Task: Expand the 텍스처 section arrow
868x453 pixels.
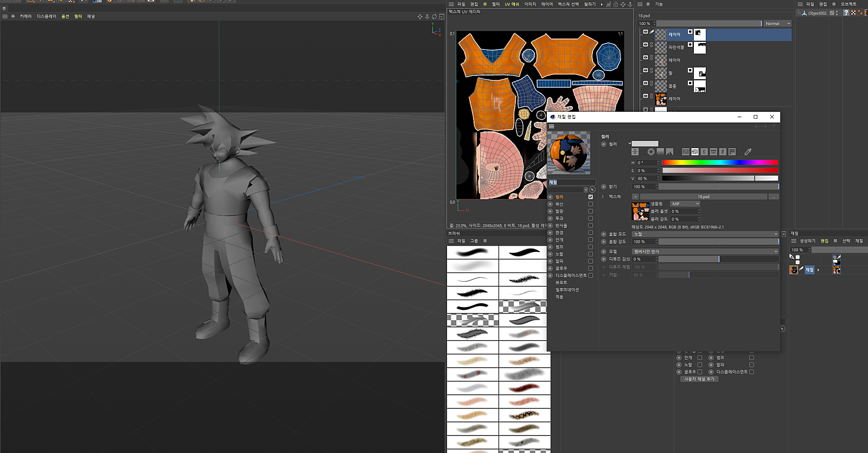Action: pos(603,196)
